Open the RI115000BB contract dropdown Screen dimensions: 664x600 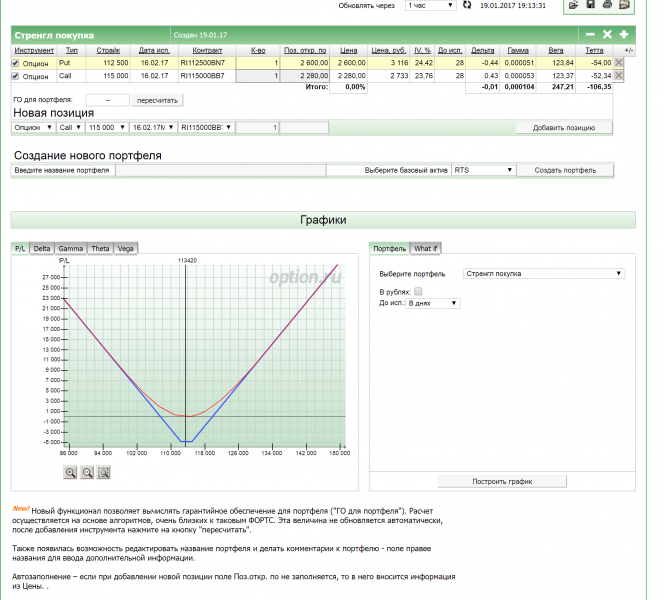[206, 127]
